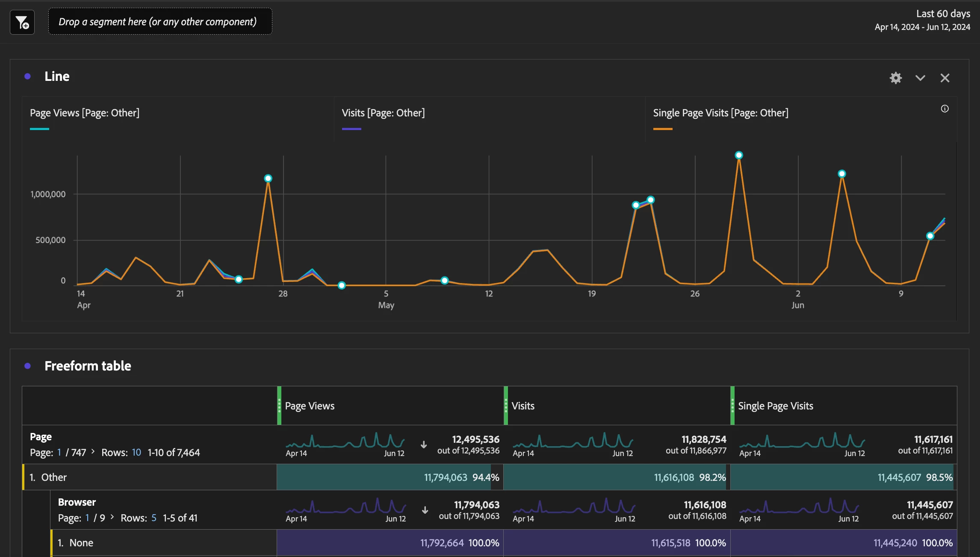Toggle Visits series in legend
Viewport: 980px width, 557px height.
(x=383, y=113)
